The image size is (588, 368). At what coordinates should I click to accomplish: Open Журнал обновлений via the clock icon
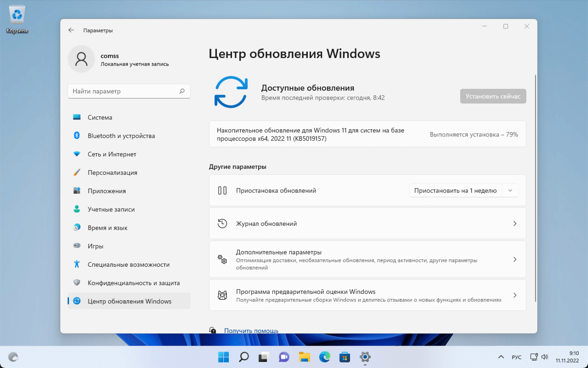click(222, 223)
